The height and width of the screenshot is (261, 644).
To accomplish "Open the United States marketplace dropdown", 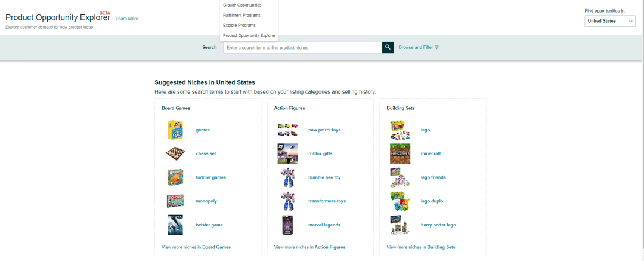I will (610, 21).
